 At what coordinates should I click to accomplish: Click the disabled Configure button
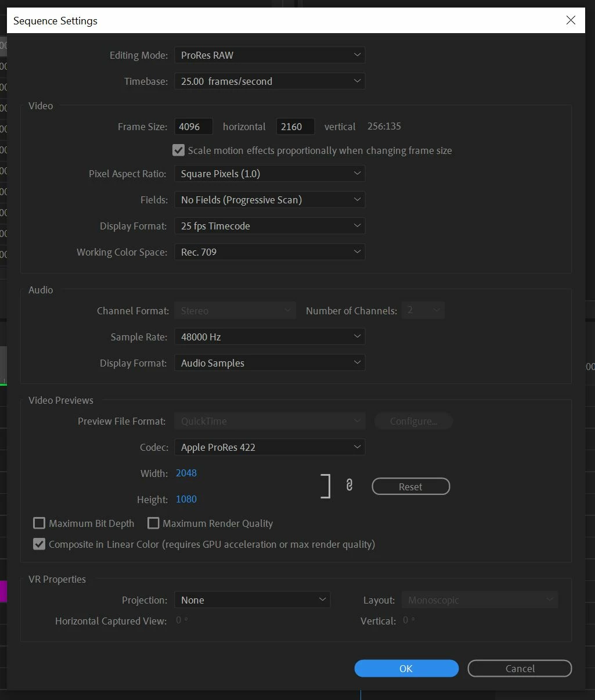point(413,421)
